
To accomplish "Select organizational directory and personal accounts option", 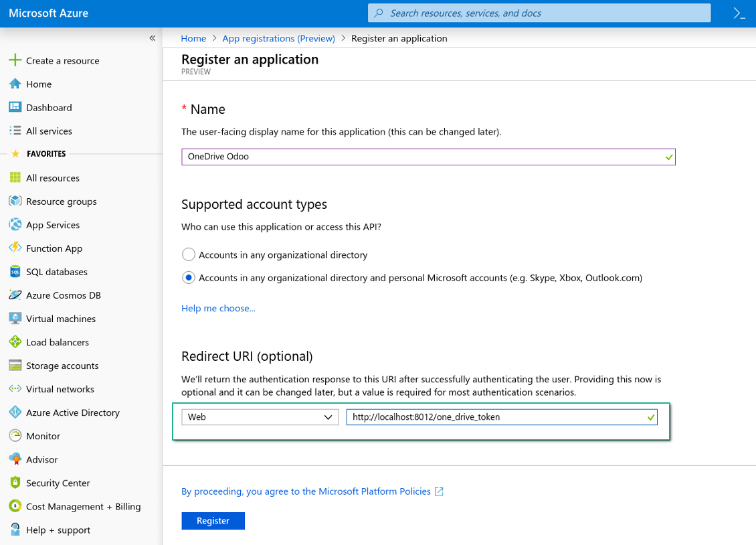I will point(189,278).
